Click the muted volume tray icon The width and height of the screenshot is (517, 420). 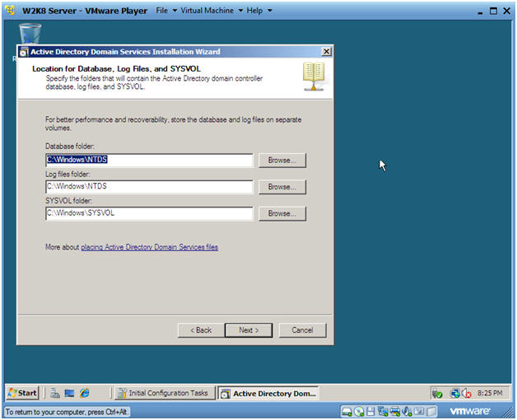coord(466,394)
